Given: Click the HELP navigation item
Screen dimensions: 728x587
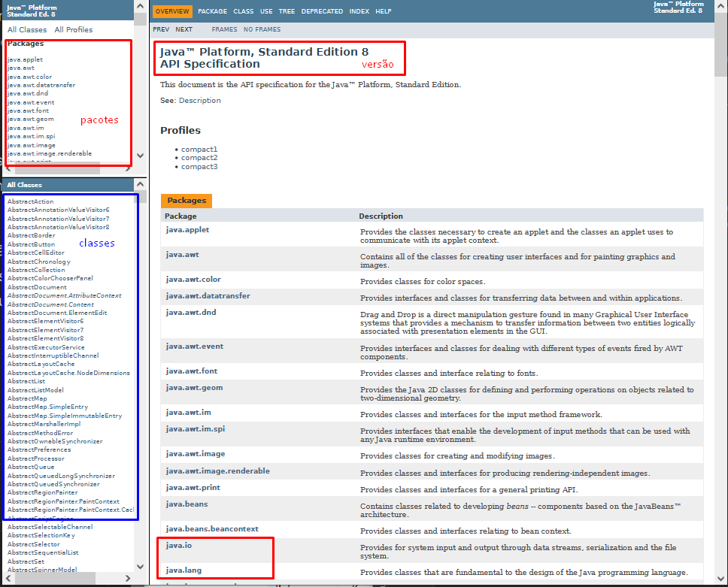Looking at the screenshot, I should [x=384, y=11].
